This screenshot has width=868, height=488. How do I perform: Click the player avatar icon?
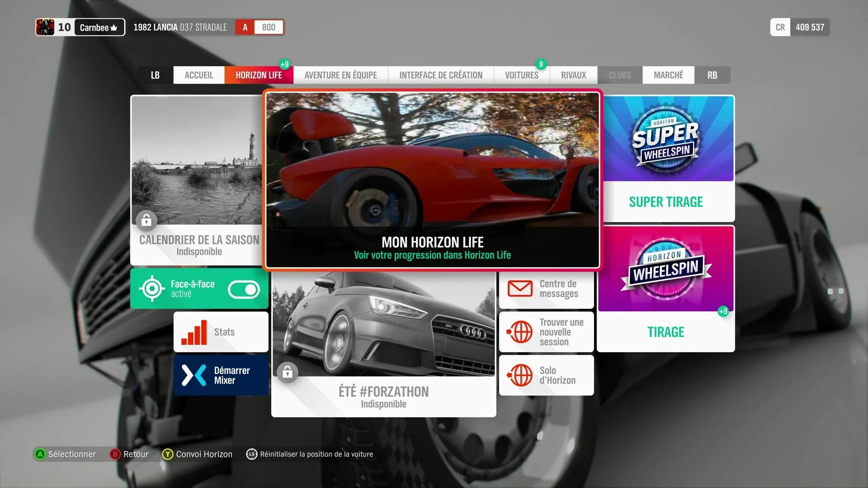point(45,27)
